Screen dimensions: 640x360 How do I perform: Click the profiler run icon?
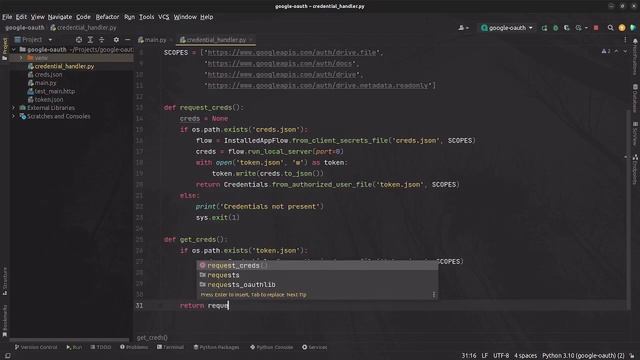(578, 28)
